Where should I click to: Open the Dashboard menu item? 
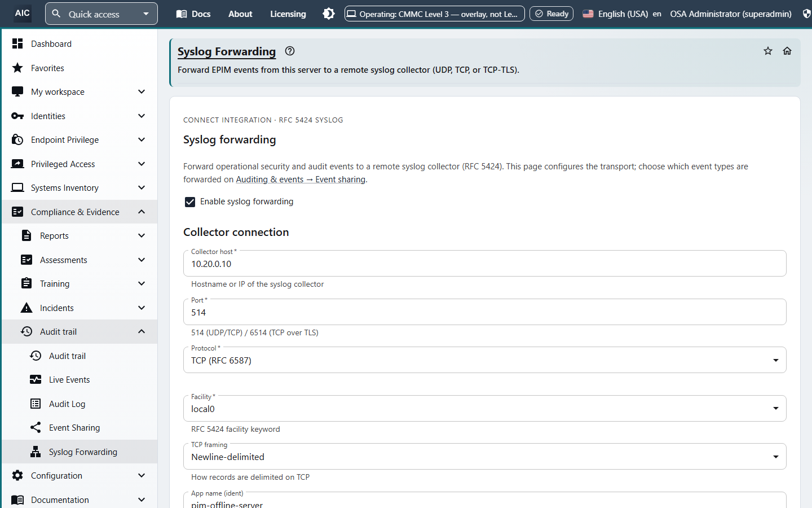pos(80,43)
